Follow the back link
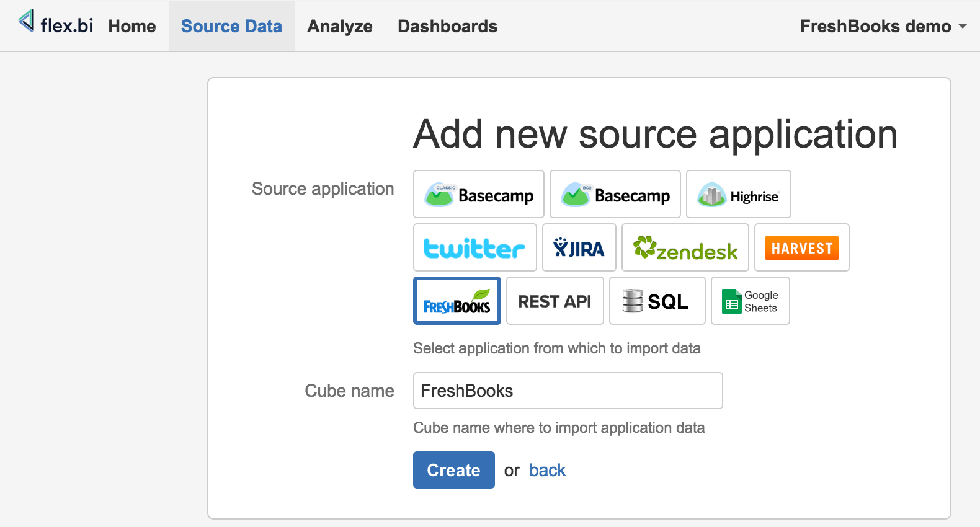This screenshot has height=527, width=980. (x=547, y=470)
